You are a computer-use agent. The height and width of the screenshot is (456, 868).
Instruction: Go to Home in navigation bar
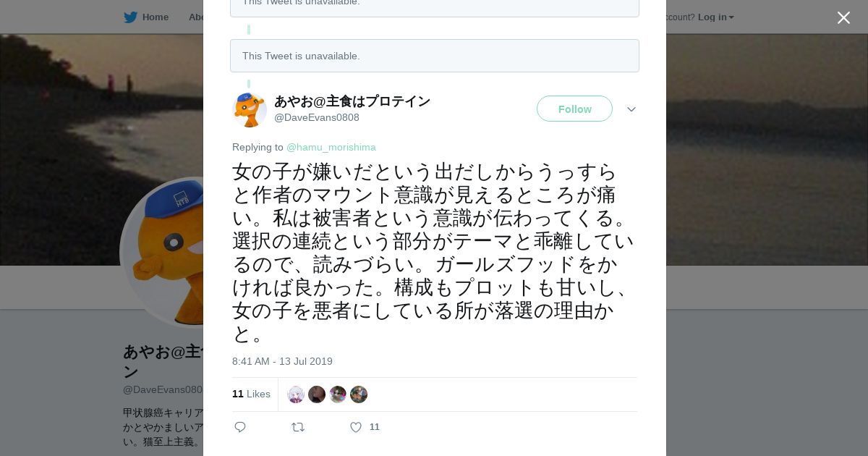[155, 17]
